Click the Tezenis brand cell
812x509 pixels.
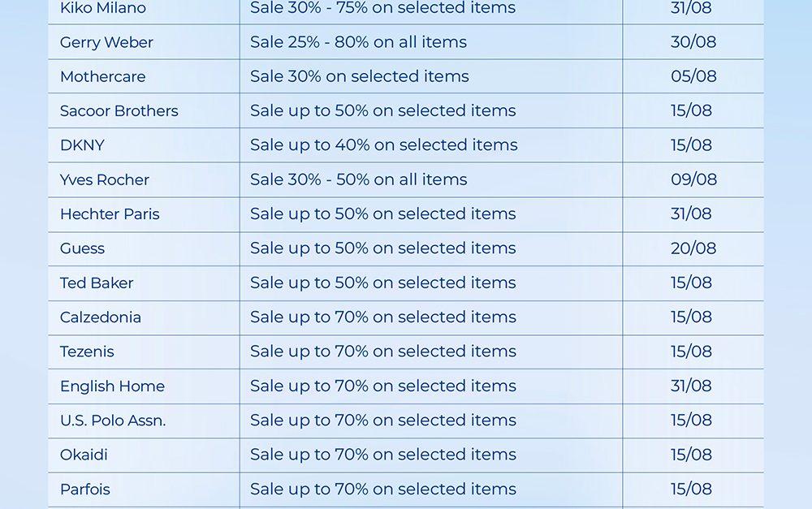coord(87,352)
